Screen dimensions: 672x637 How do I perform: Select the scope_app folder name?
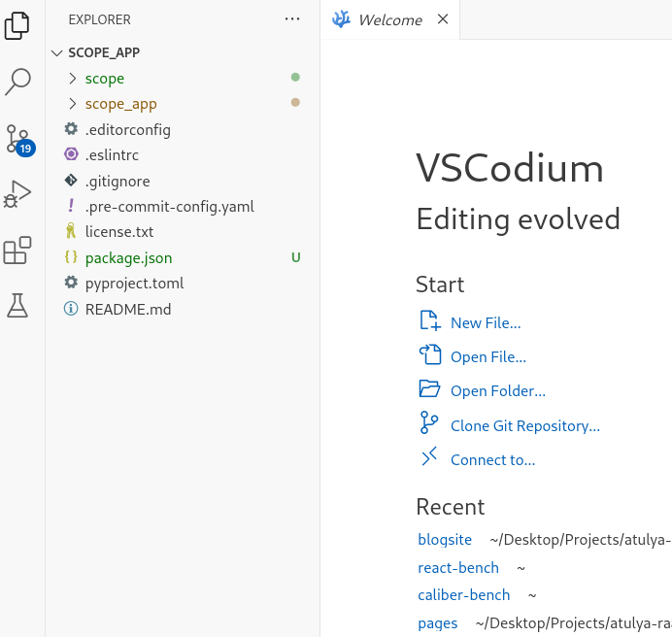tap(120, 104)
